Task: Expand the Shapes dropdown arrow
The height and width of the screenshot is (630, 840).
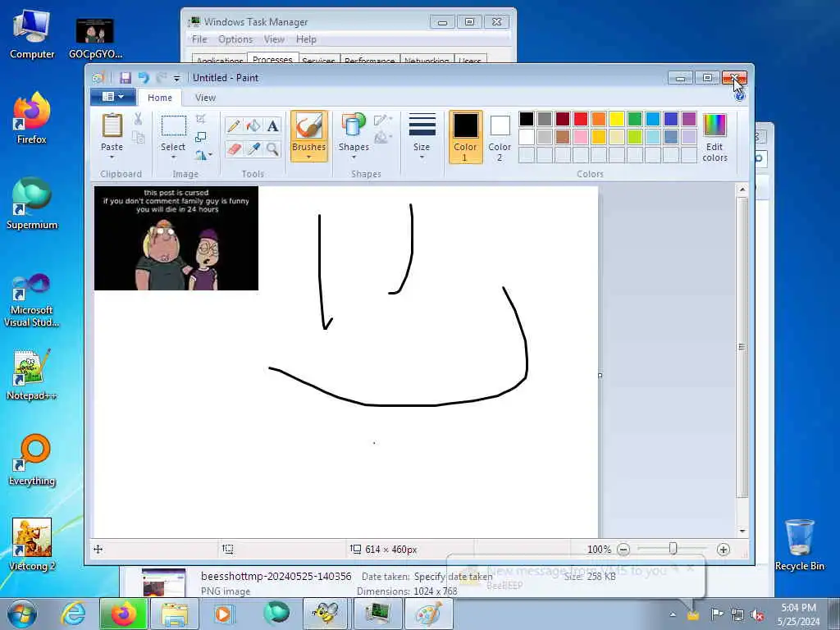Action: point(354,157)
